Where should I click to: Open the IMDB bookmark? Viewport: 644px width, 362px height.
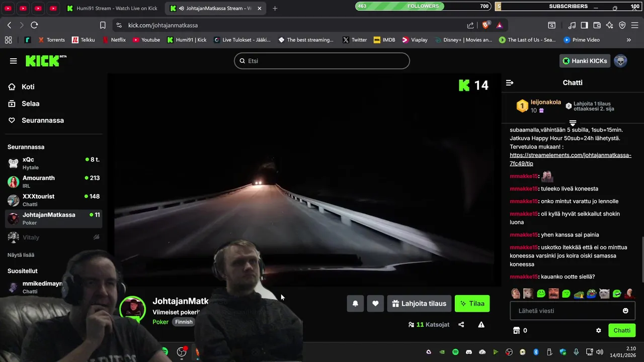coord(384,40)
